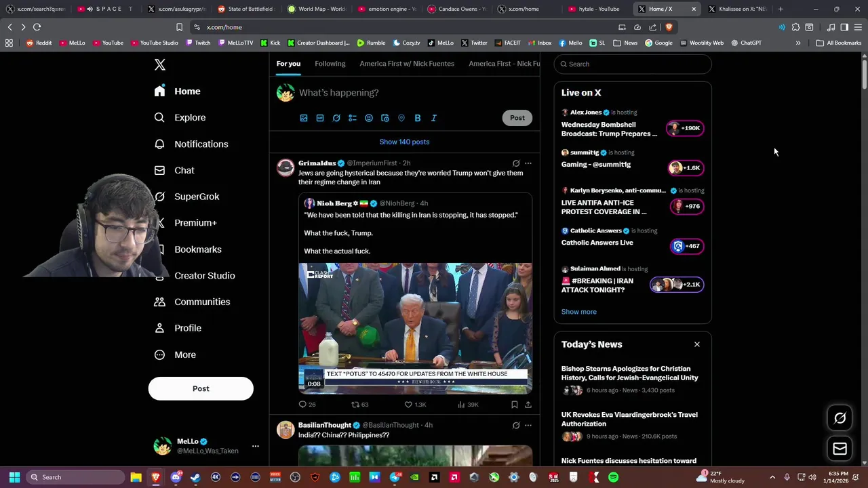Reload the page in browser toolbar
This screenshot has width=868, height=488.
tap(37, 27)
